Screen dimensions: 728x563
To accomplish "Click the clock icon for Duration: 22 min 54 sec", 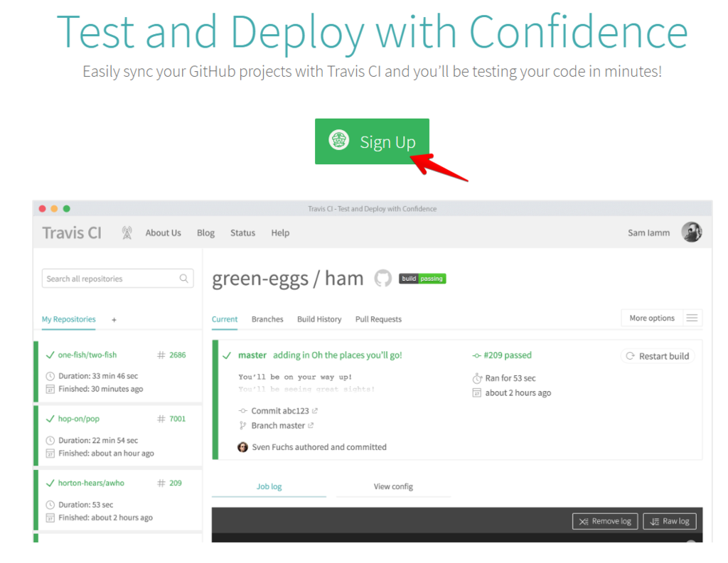I will coord(50,440).
